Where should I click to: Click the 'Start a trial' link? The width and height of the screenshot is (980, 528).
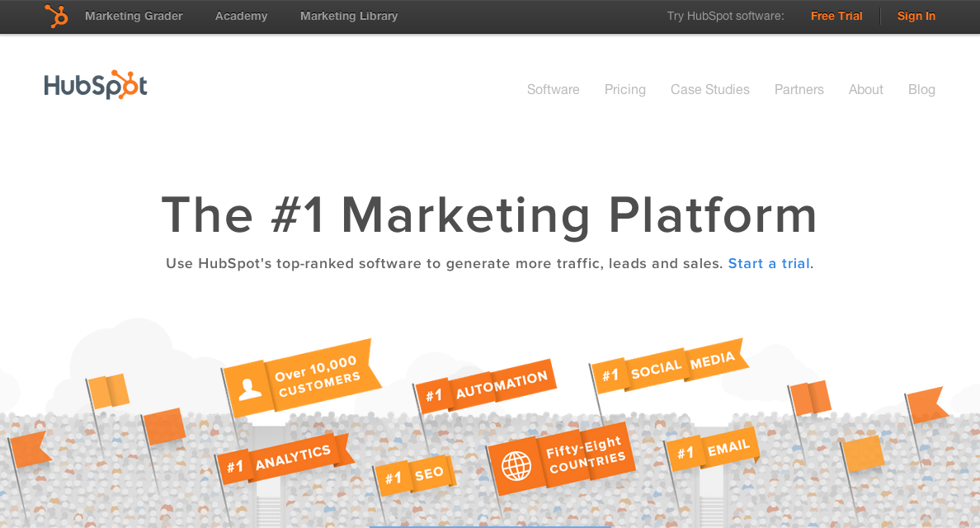[769, 264]
